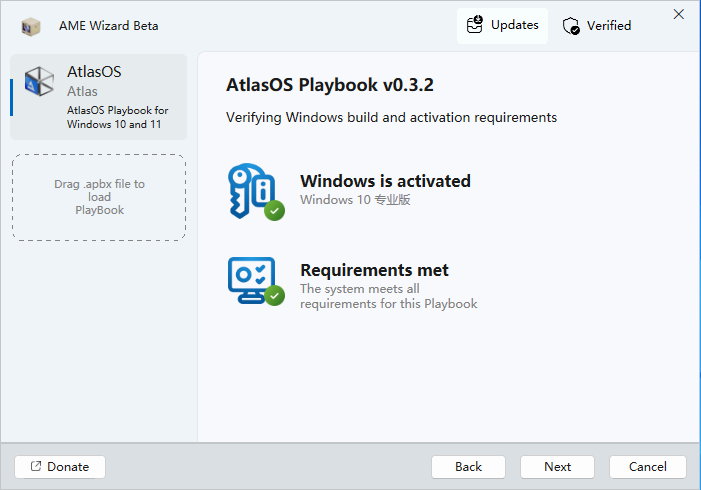
Task: Click 'The system meets all requirements' description
Action: 389,296
